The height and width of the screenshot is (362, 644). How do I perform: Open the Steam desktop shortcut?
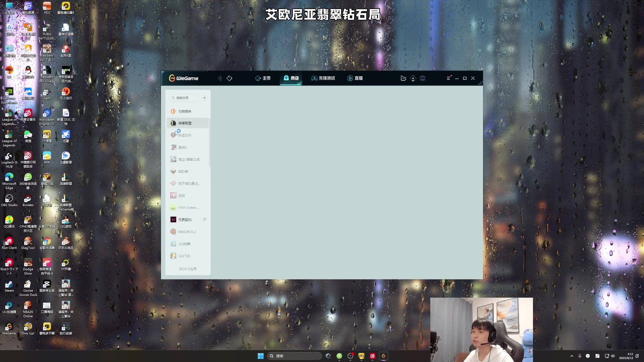[x=9, y=286]
